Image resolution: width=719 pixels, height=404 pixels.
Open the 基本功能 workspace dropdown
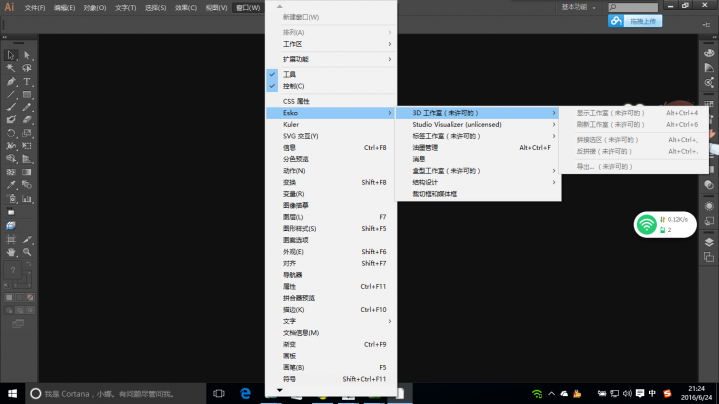point(580,6)
